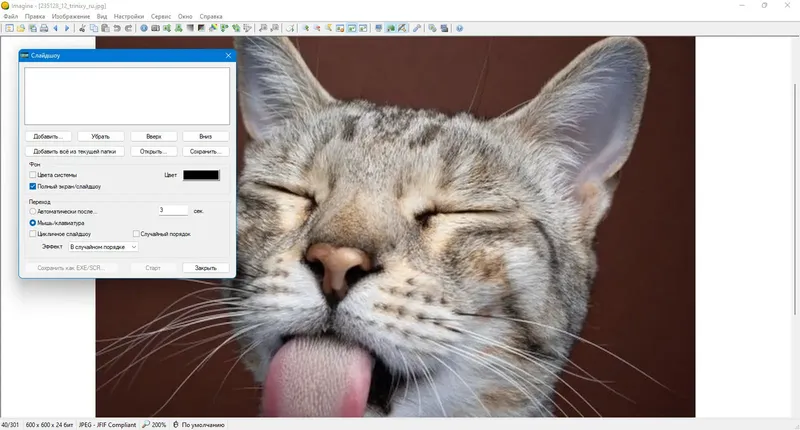The image size is (800, 430).
Task: Select the Мышь/клавиатура radio button
Action: coord(33,223)
